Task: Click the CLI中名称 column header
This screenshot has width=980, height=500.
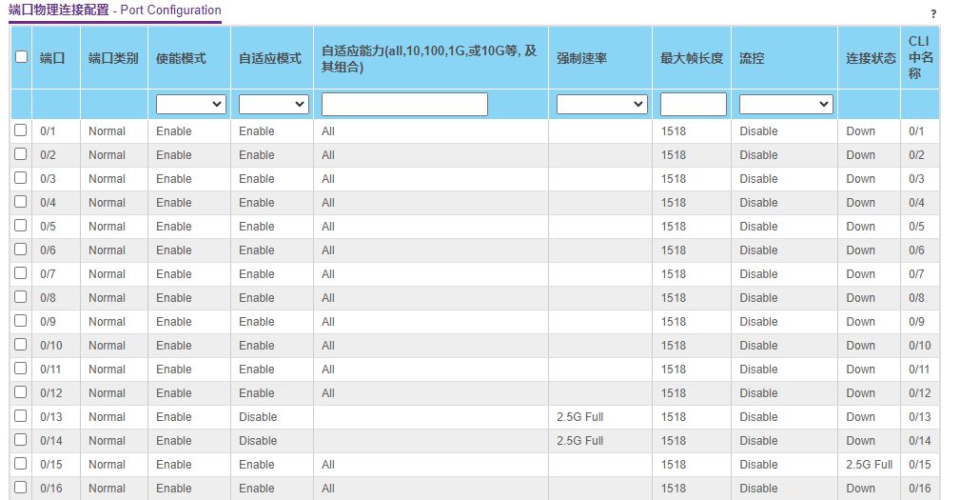Action: click(921, 57)
